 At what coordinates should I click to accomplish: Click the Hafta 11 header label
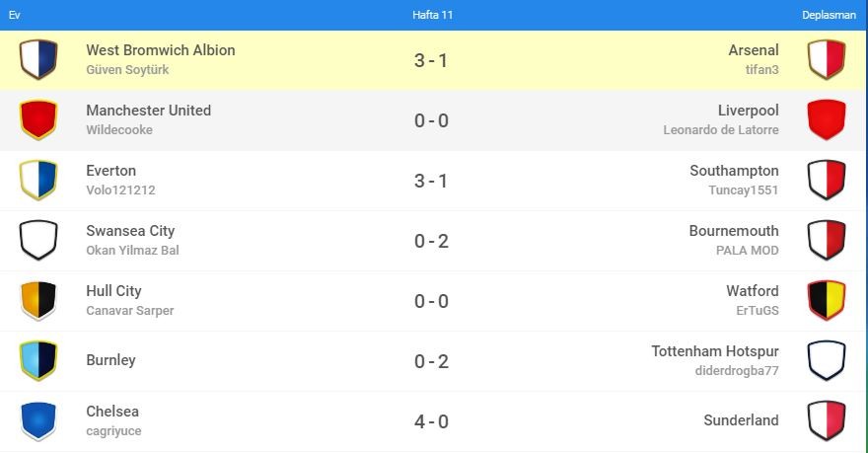coord(432,15)
